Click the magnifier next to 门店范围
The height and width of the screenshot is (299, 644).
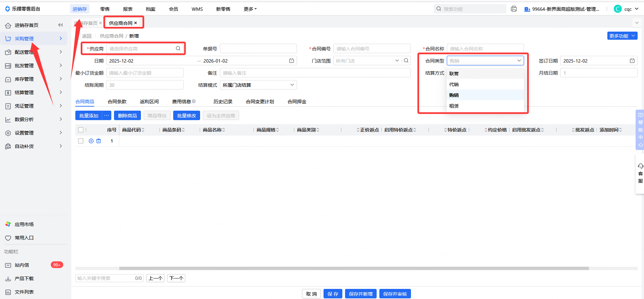point(406,61)
